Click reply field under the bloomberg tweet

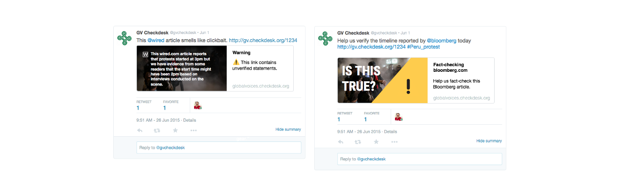pyautogui.click(x=420, y=159)
